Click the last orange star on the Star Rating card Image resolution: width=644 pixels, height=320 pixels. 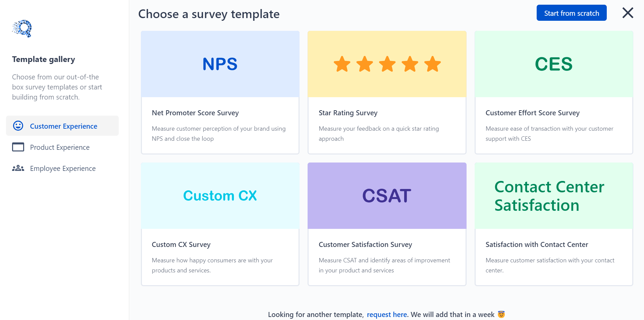coord(432,64)
